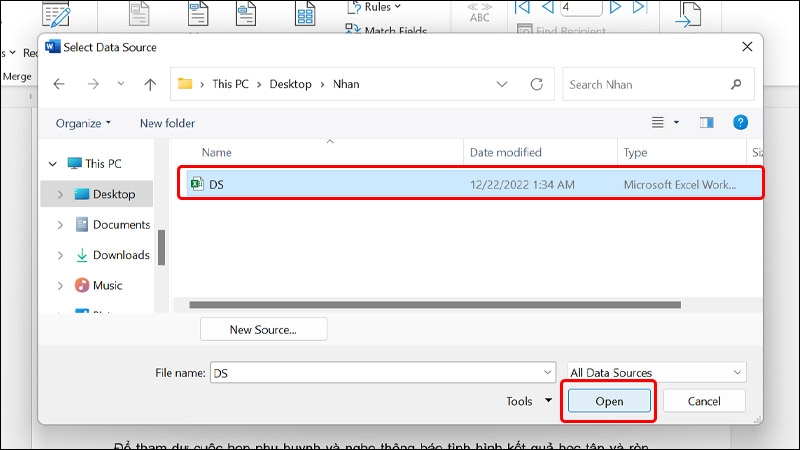Click Insert Merge Field grid icon in ribbon
The width and height of the screenshot is (800, 450).
305,14
